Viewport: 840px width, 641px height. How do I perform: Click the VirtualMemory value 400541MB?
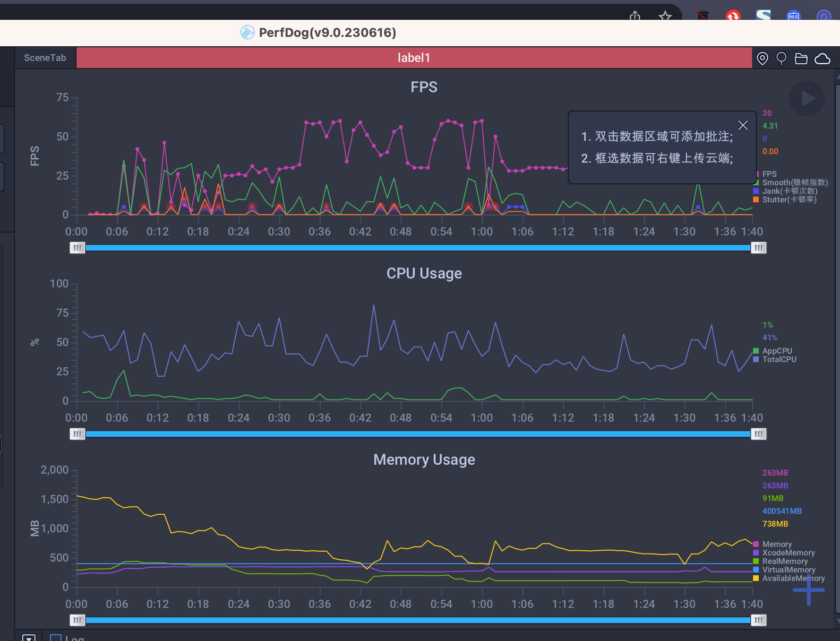pyautogui.click(x=782, y=511)
